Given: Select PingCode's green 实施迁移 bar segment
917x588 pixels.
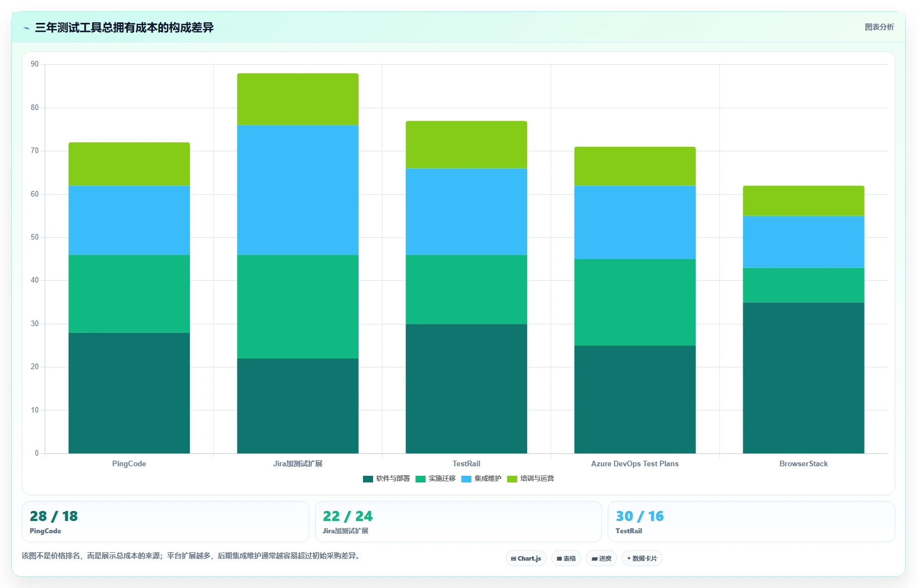Looking at the screenshot, I should [x=129, y=294].
